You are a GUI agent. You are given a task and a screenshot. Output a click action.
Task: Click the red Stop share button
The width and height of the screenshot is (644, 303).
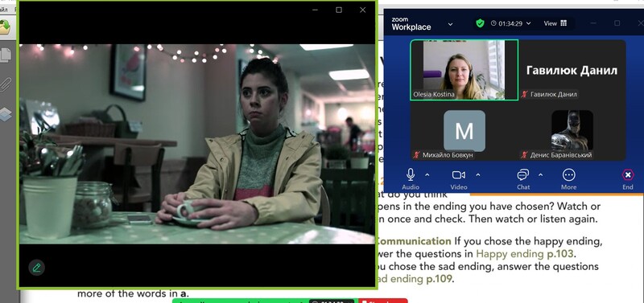tap(383, 301)
